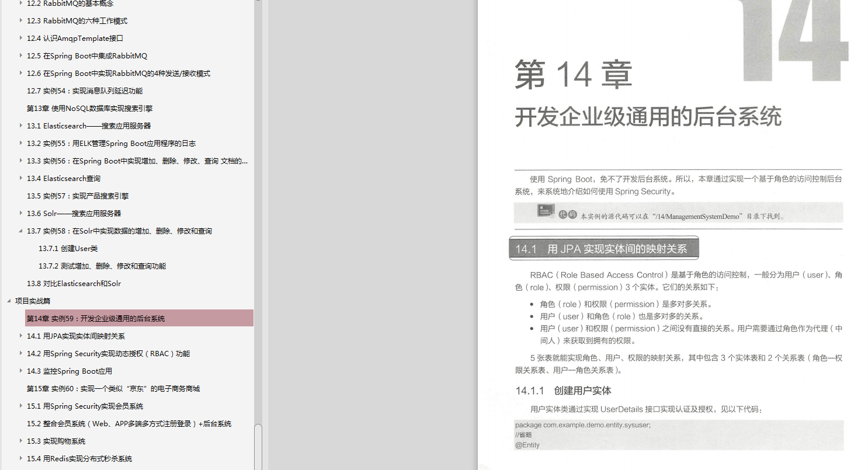Click subsection heading 14.1.1 创建用户实体
This screenshot has width=868, height=470.
(x=563, y=391)
